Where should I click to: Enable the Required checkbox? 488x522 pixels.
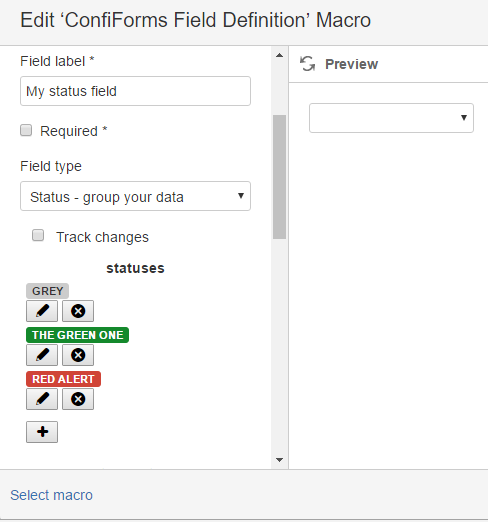coord(26,130)
